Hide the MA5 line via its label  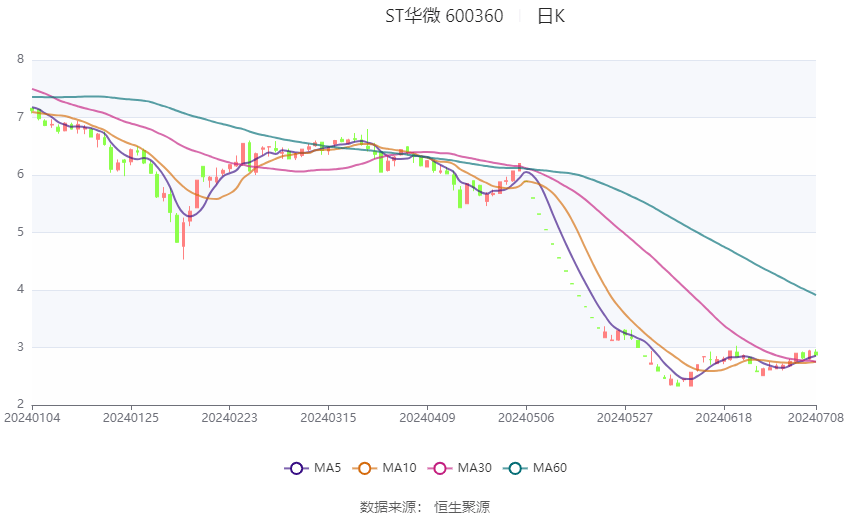pos(327,468)
